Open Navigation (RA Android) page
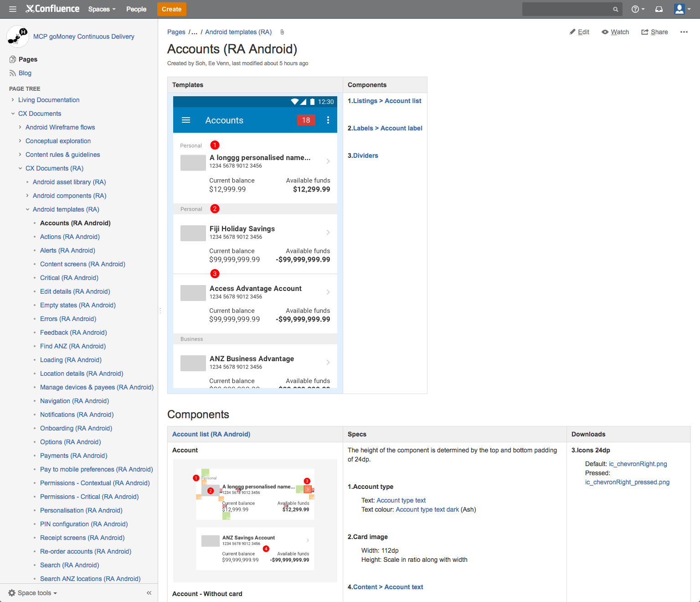The height and width of the screenshot is (602, 700). coord(74,401)
